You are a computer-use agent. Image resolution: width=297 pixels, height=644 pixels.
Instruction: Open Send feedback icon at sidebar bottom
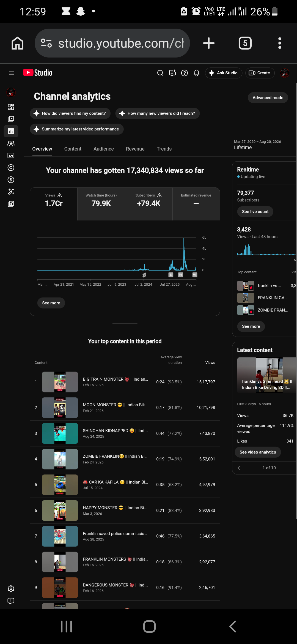pos(11,601)
